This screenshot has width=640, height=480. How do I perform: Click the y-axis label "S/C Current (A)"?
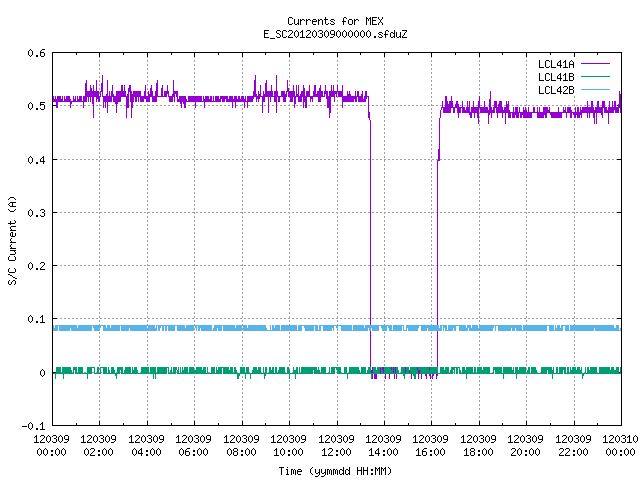click(12, 241)
